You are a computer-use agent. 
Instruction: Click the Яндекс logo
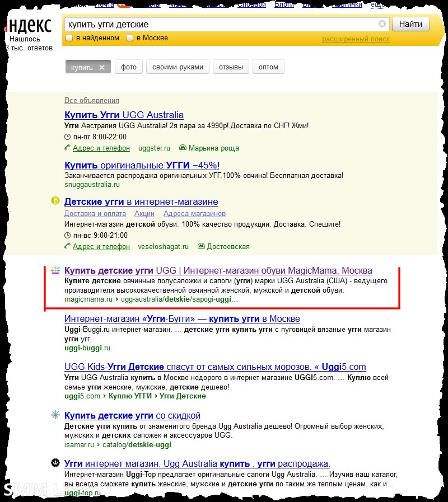(29, 26)
